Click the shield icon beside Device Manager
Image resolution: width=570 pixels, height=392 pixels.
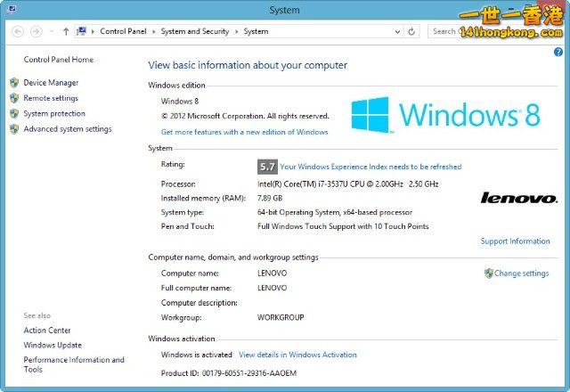[x=14, y=83]
